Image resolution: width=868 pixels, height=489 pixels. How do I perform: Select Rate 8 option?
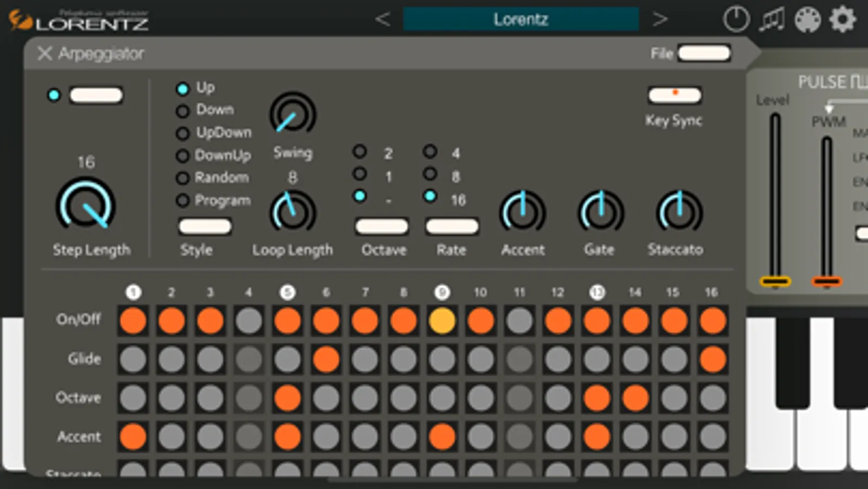pyautogui.click(x=430, y=174)
